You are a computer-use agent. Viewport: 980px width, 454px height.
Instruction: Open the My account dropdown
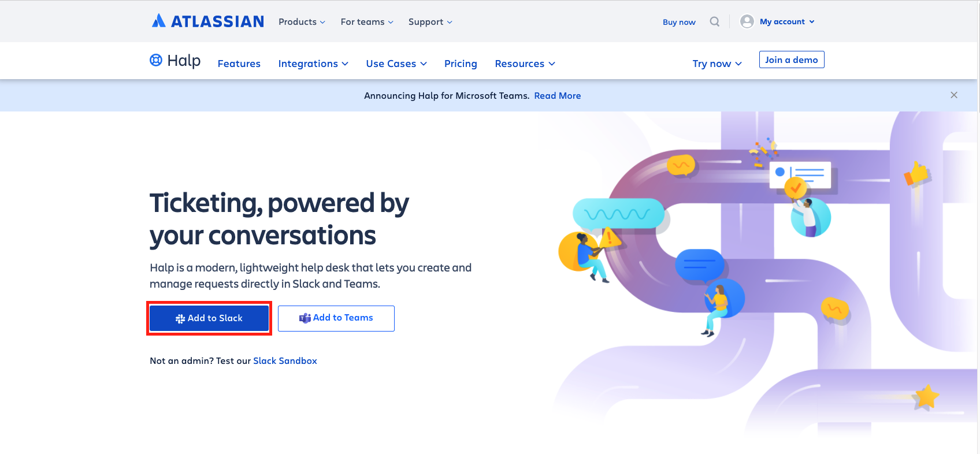(787, 21)
